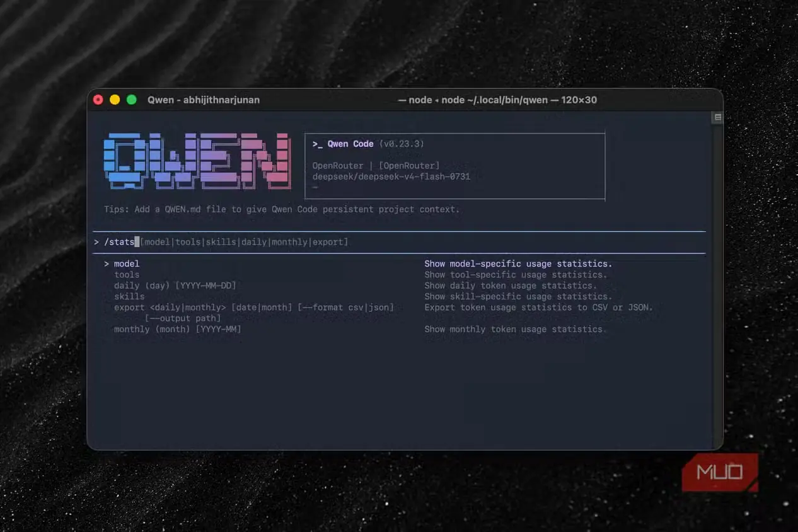Click 'Show tool-specific usage statistics.' description
This screenshot has height=532, width=798.
[516, 275]
